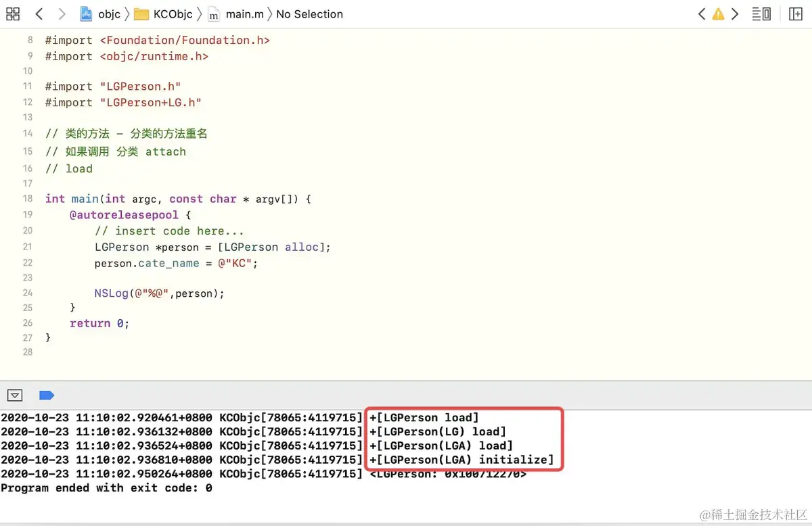The width and height of the screenshot is (812, 526).
Task: Click the objc/runtime.h import text
Action: (x=154, y=57)
